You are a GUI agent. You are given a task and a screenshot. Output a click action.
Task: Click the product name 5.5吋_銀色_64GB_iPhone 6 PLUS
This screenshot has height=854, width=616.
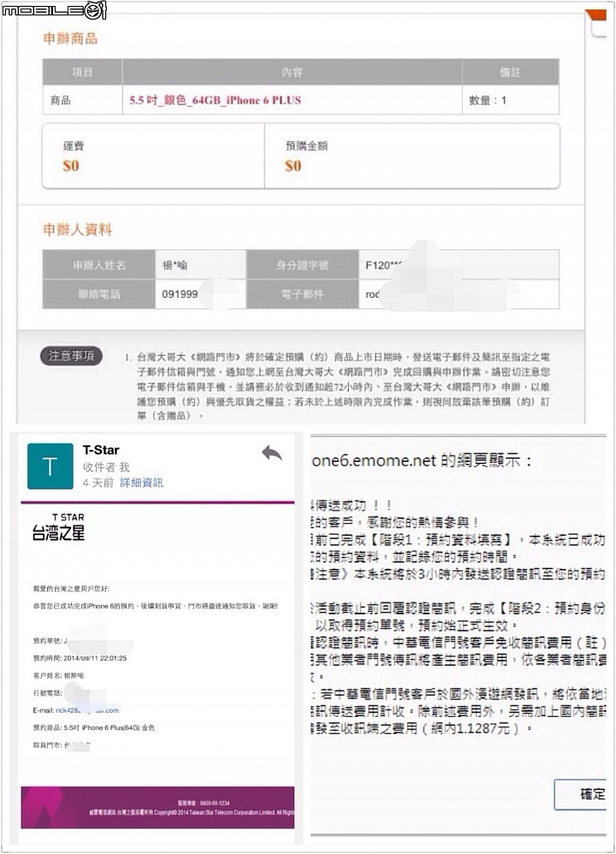coord(215,100)
